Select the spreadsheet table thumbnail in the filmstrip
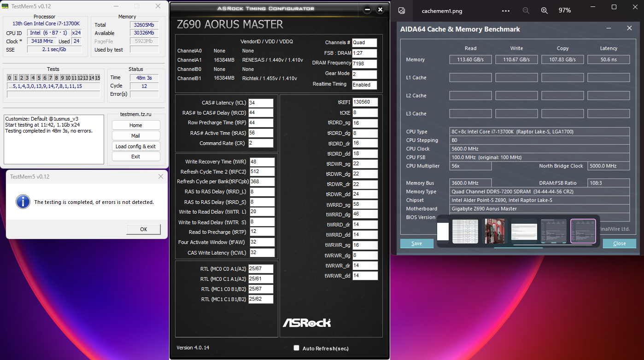Image resolution: width=644 pixels, height=360 pixels. [465, 231]
